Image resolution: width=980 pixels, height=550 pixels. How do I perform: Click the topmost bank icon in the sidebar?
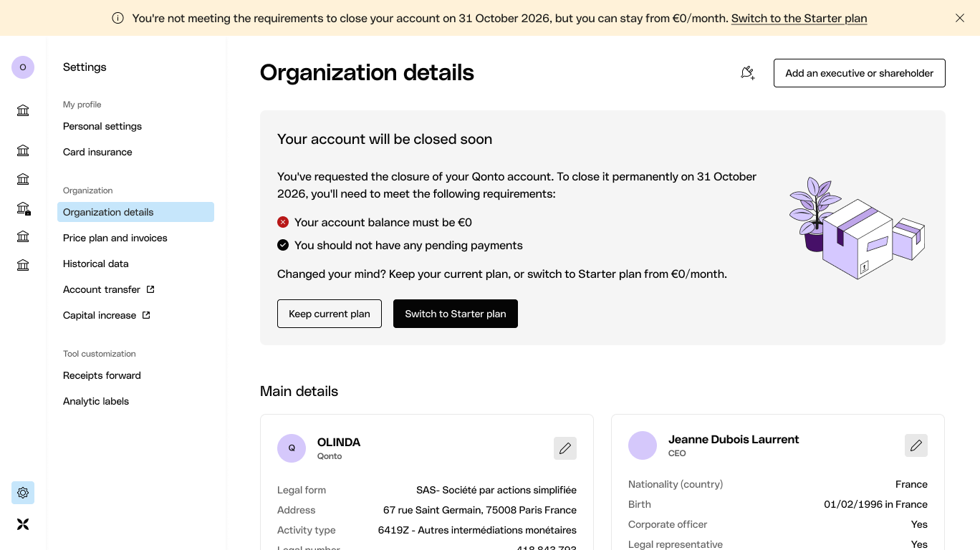[23, 110]
